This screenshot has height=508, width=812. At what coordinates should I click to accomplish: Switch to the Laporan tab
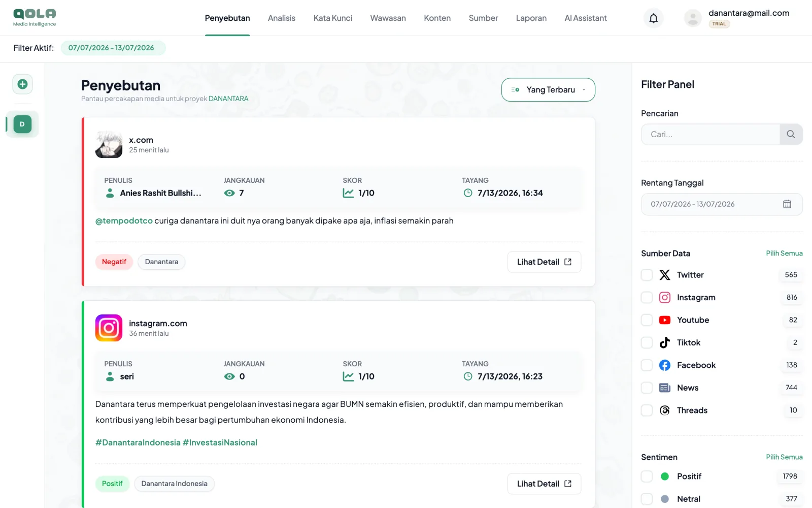pos(531,18)
